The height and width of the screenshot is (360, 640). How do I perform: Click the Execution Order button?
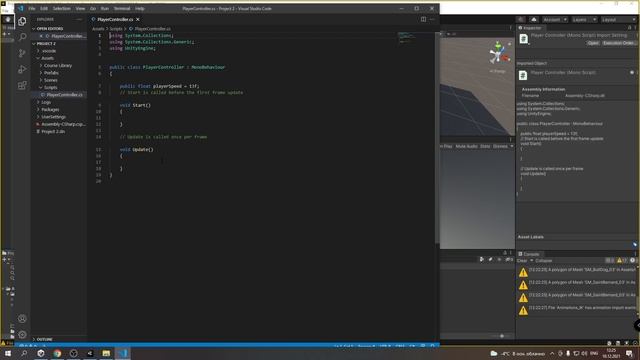[619, 43]
